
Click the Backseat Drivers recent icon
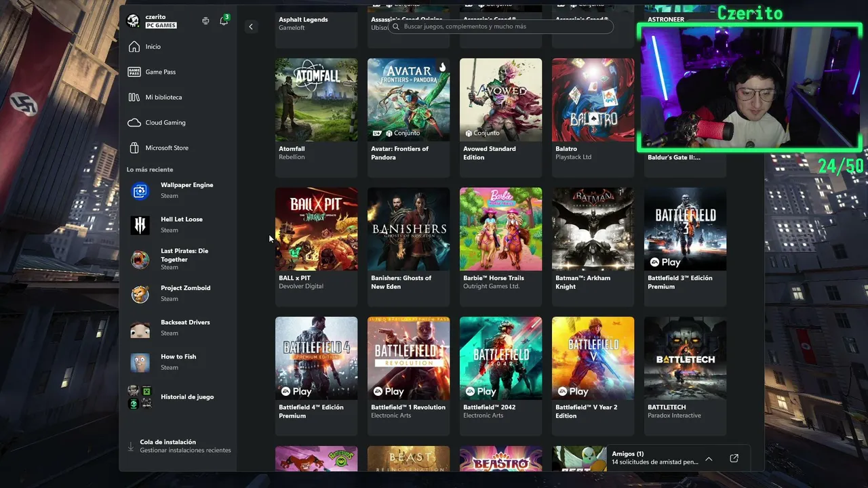[140, 328]
